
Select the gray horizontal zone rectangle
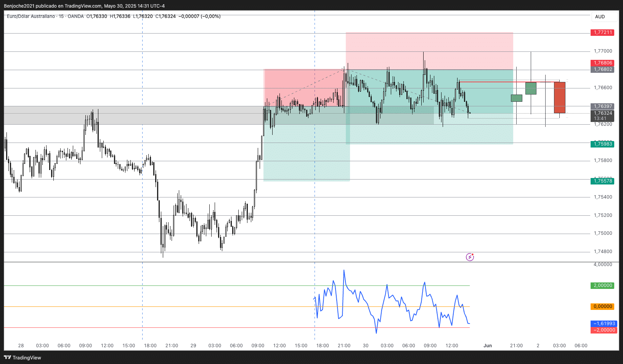point(133,115)
